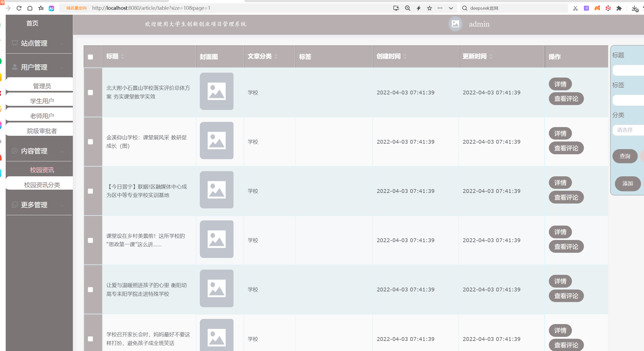Sort the table by 更新时间 column
Viewport: 644px width, 351px height.
[x=491, y=56]
